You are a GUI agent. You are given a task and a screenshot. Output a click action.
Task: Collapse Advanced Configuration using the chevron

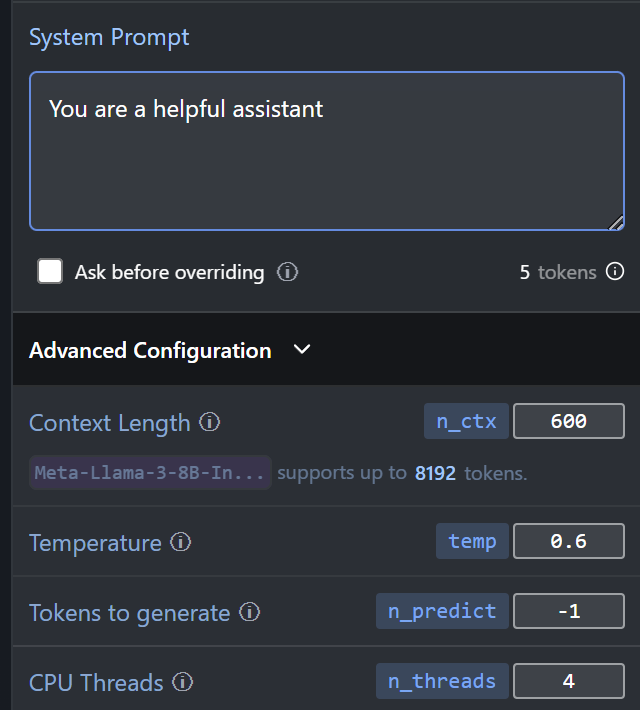(302, 349)
